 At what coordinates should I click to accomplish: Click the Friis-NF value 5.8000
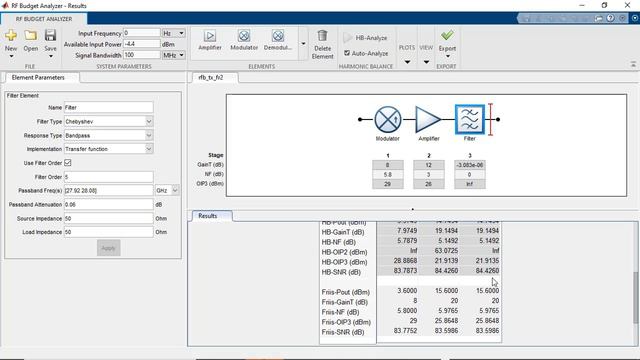407,311
